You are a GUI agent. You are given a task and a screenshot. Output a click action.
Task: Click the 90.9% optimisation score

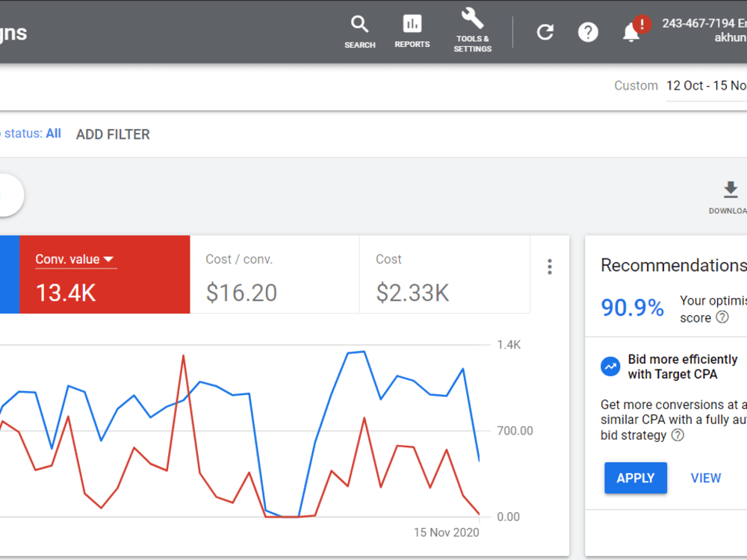pyautogui.click(x=632, y=308)
